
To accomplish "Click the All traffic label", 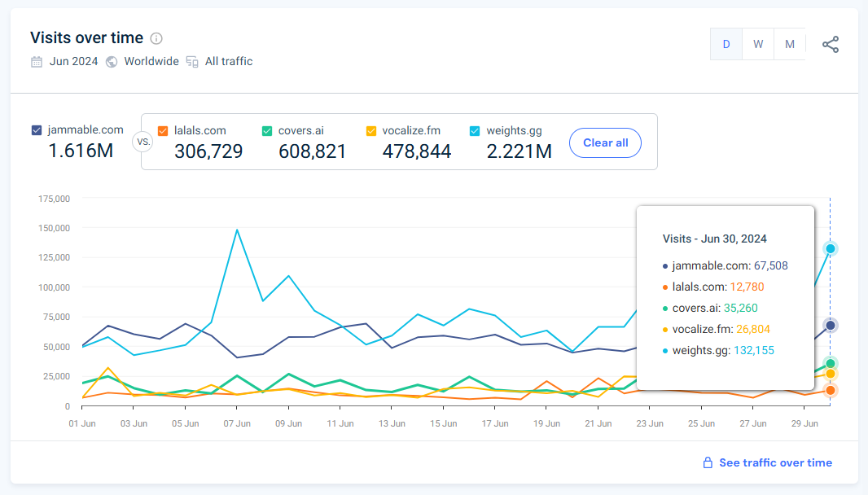I will [x=229, y=61].
